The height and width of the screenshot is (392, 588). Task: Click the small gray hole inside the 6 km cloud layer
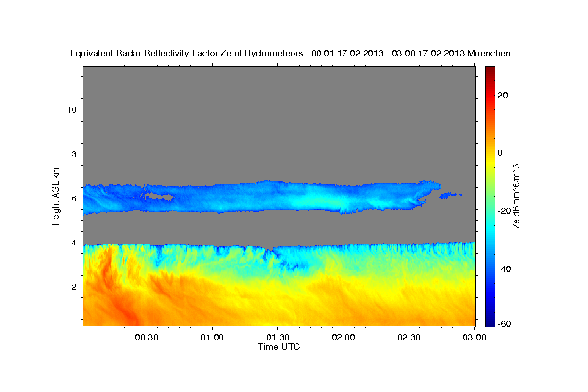coord(160,197)
